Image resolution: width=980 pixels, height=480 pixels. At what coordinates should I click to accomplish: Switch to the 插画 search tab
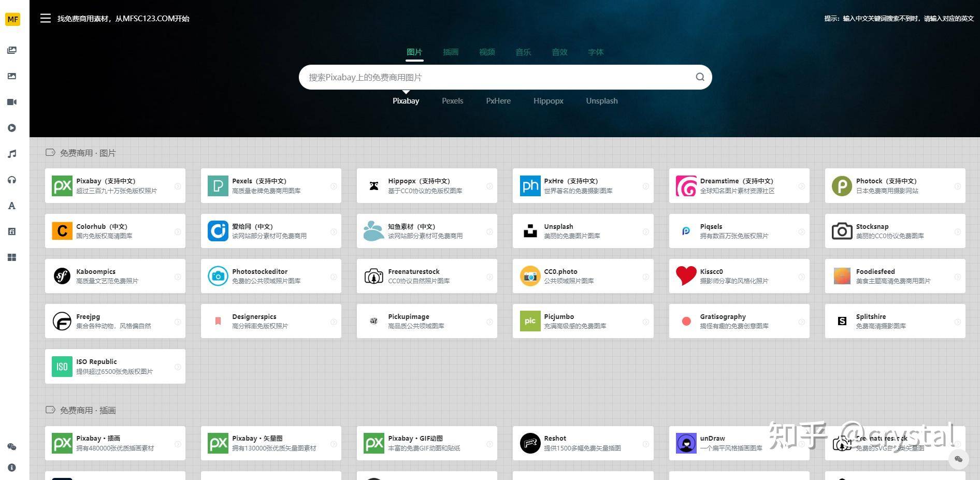click(x=451, y=52)
